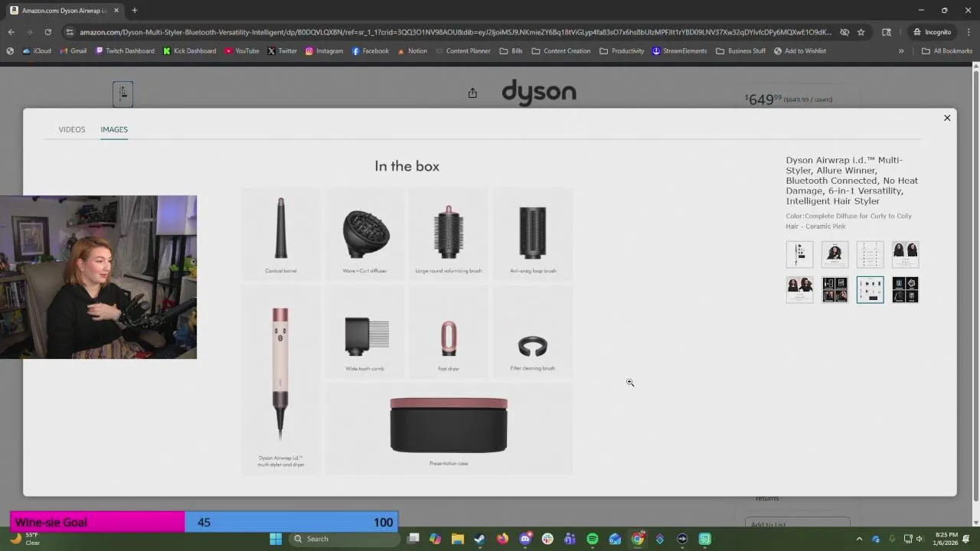Go back to previous page
This screenshot has height=551, width=980.
11,32
